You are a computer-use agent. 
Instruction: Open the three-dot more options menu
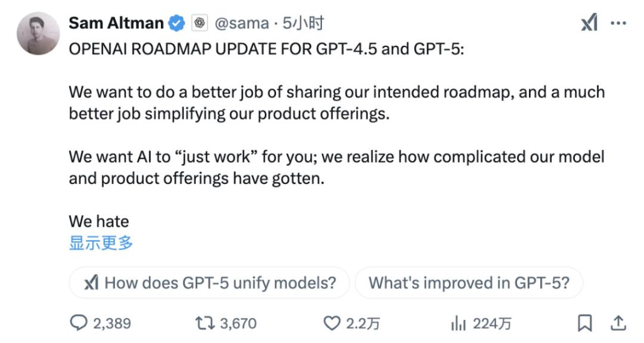[x=619, y=24]
